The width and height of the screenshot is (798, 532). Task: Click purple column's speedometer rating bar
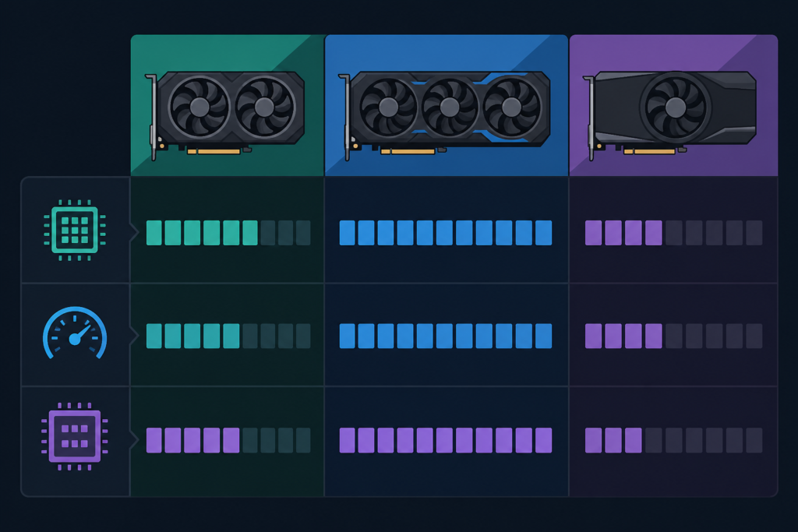674,336
